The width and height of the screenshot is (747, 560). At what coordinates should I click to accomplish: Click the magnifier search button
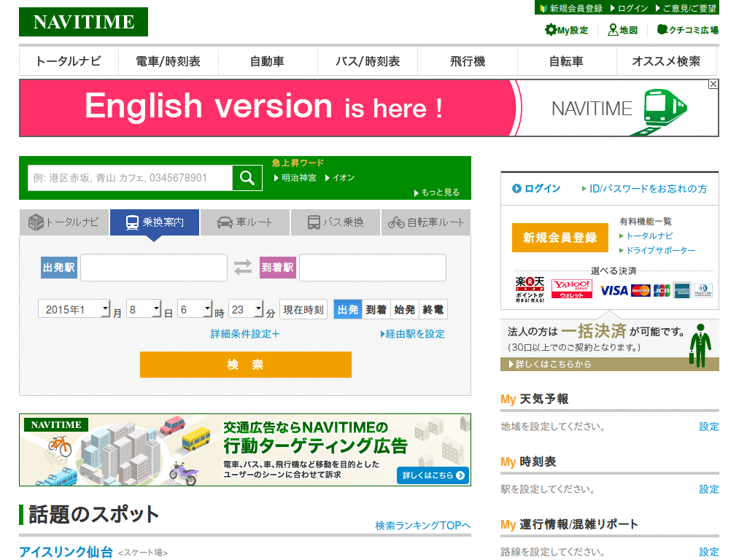[247, 178]
